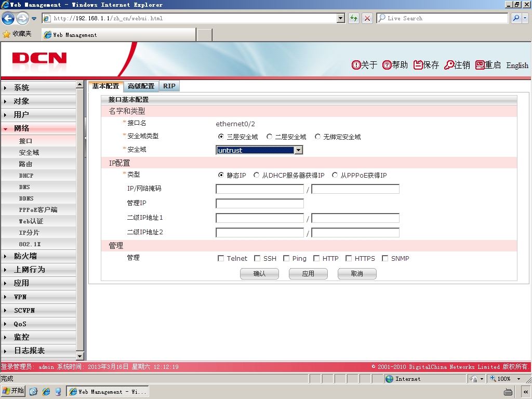Viewport: 532px width, 399px height.
Task: Select Layer 3 zone (三层安全域) radio
Action: [x=221, y=137]
